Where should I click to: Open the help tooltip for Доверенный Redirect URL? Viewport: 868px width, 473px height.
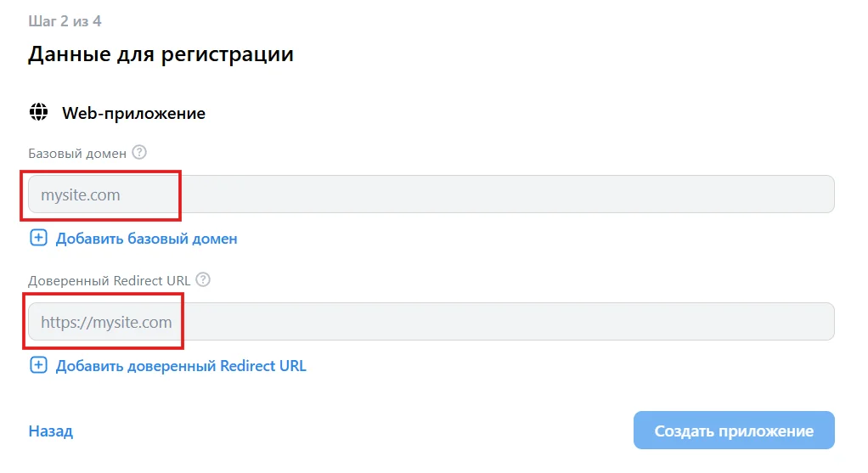pos(203,280)
